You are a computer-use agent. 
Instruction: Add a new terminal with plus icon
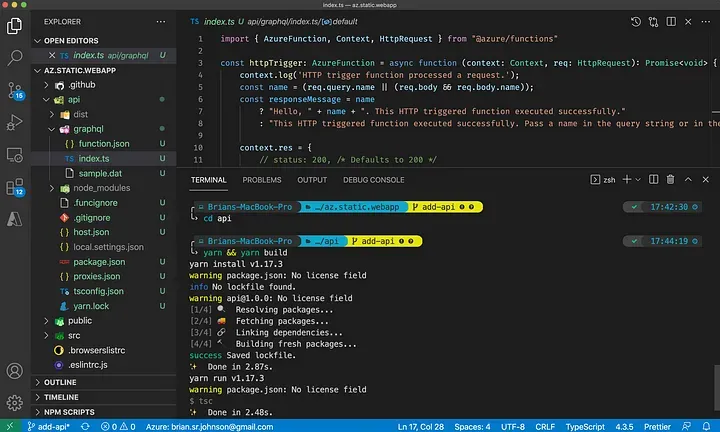626,180
